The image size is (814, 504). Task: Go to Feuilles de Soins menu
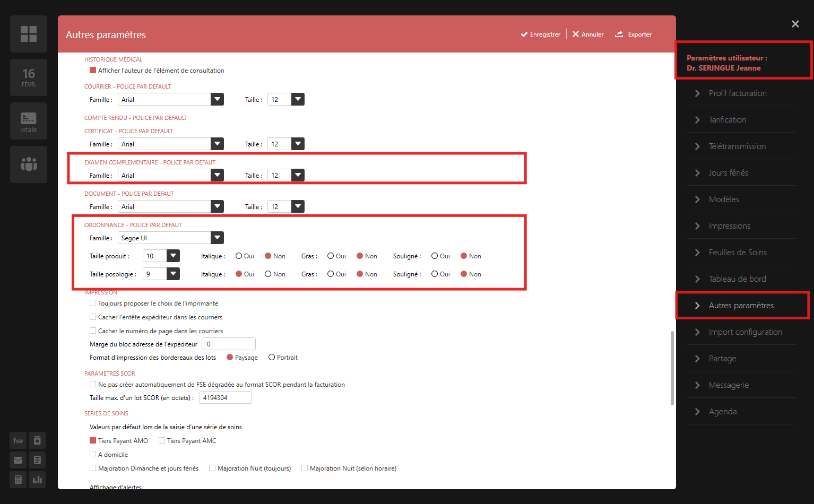click(737, 253)
